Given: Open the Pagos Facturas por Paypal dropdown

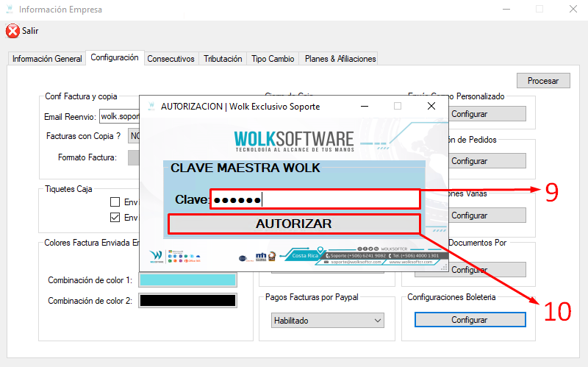Looking at the screenshot, I should (x=327, y=321).
